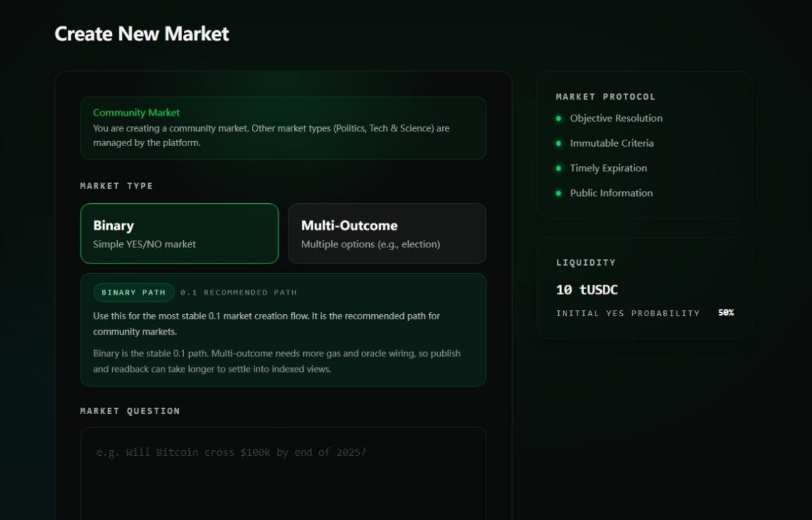Click the green dot beside Public Information
Screen dimensions: 812x520
point(558,193)
